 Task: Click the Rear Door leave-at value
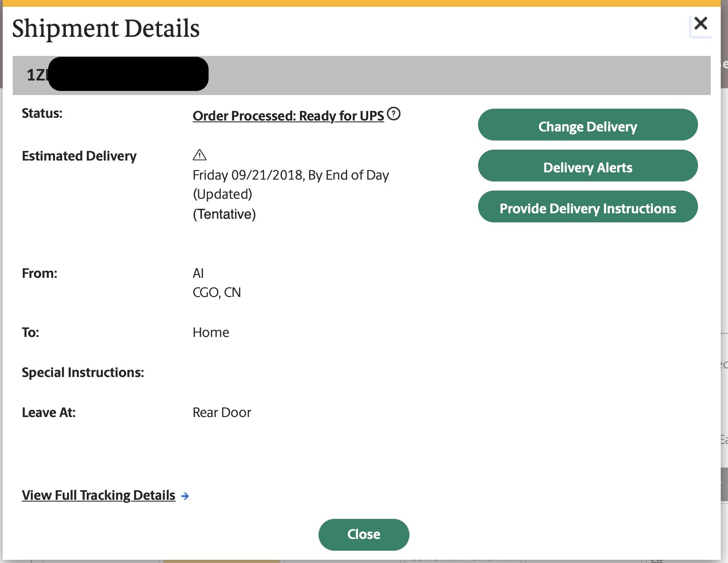222,412
